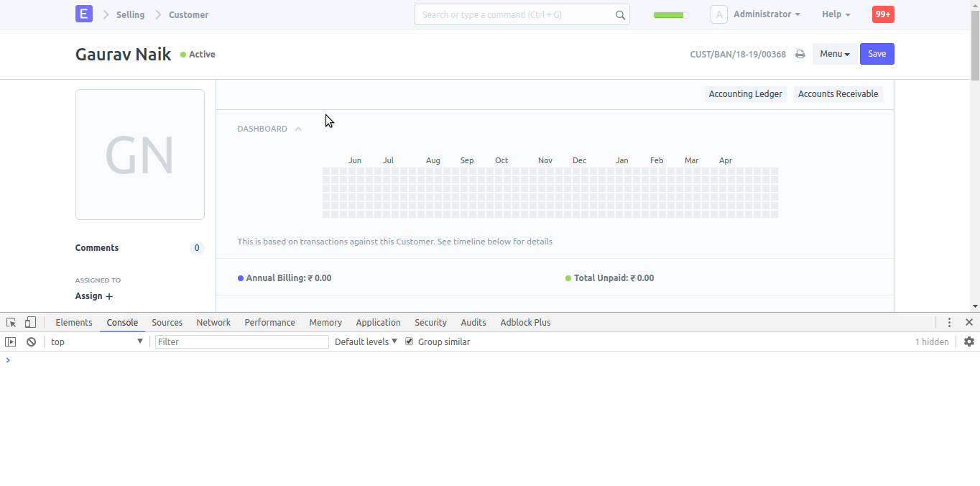Open DevTools settings gear icon
Image resolution: width=980 pixels, height=486 pixels.
point(969,341)
